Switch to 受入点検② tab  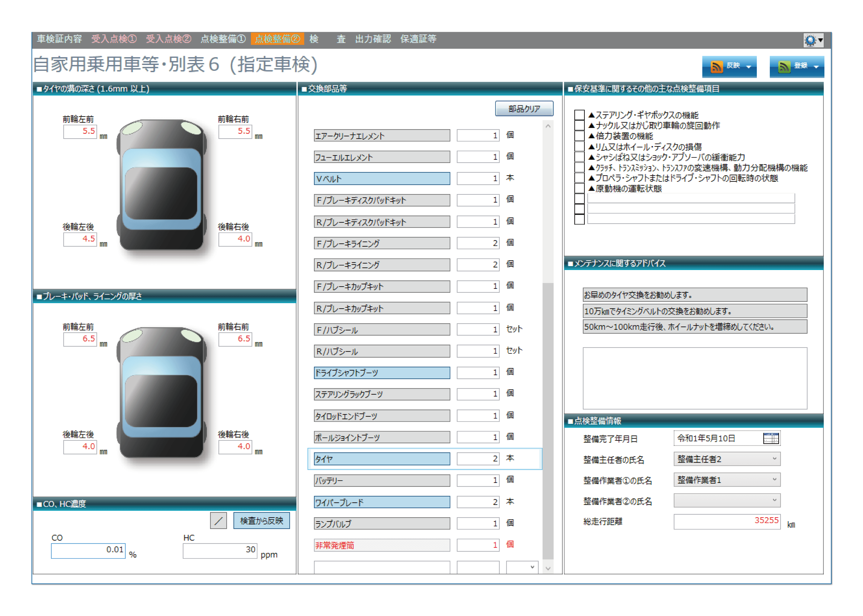tap(168, 39)
